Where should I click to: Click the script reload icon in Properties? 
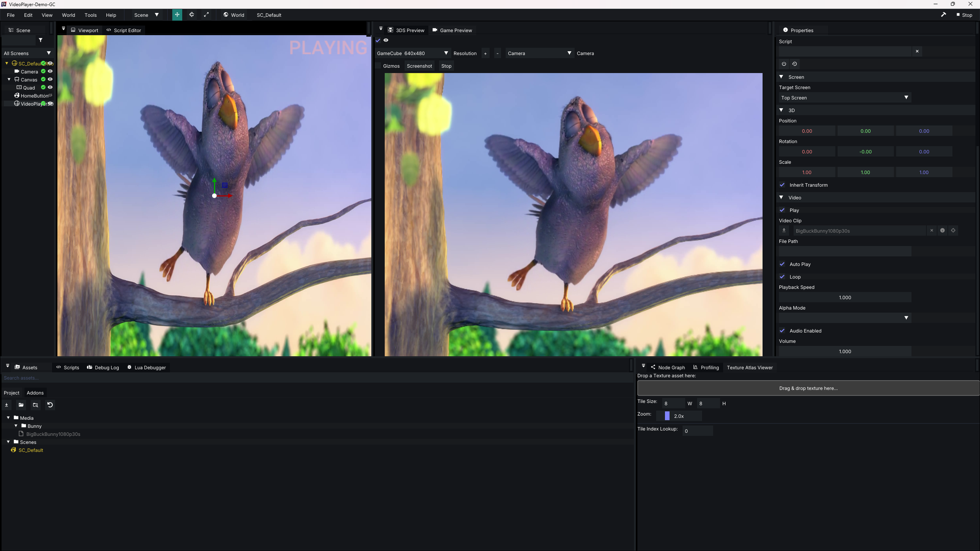point(795,64)
